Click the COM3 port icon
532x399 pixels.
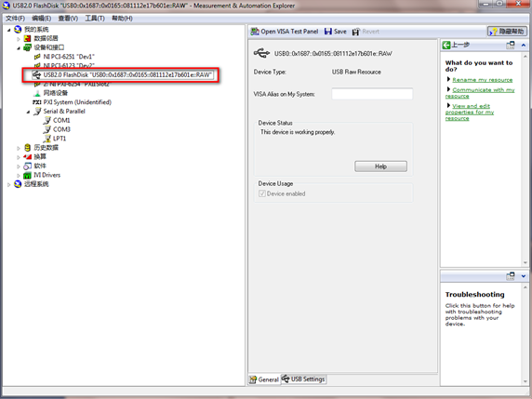47,129
